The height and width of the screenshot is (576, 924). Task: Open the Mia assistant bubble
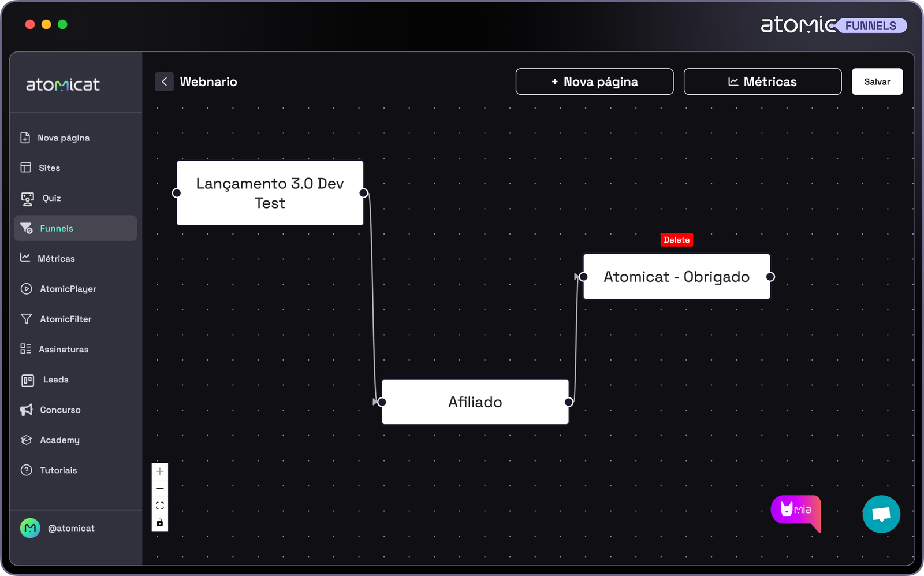pyautogui.click(x=796, y=511)
